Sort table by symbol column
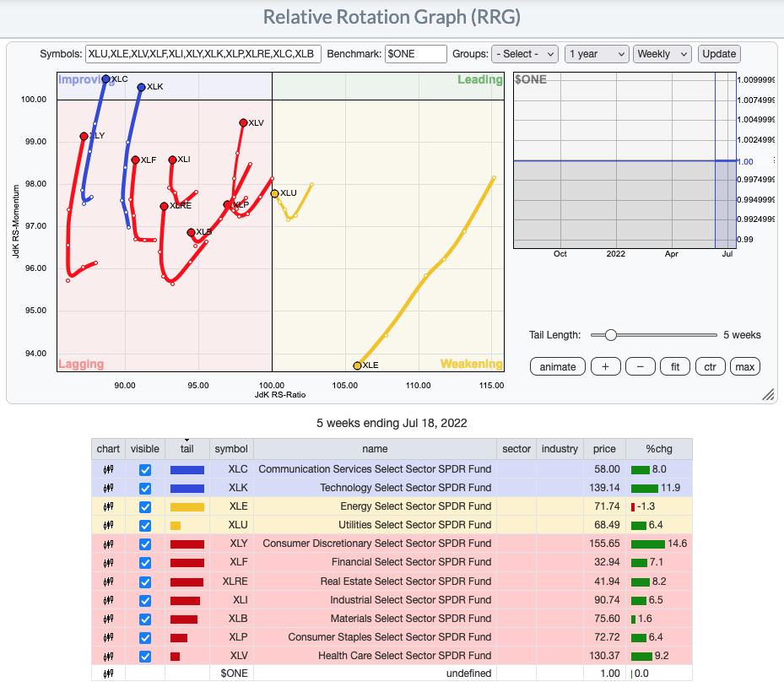 coord(231,449)
